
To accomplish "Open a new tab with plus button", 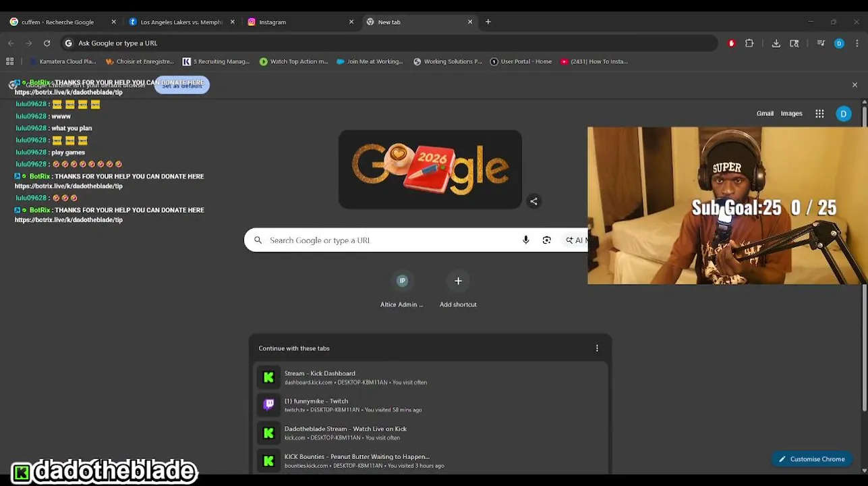I will [x=488, y=22].
